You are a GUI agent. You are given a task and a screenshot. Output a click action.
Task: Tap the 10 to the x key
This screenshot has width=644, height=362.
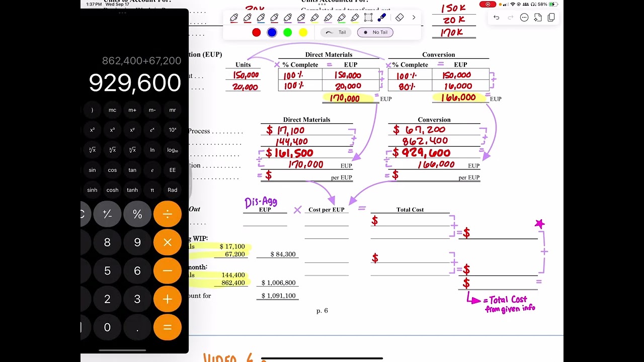tap(173, 130)
